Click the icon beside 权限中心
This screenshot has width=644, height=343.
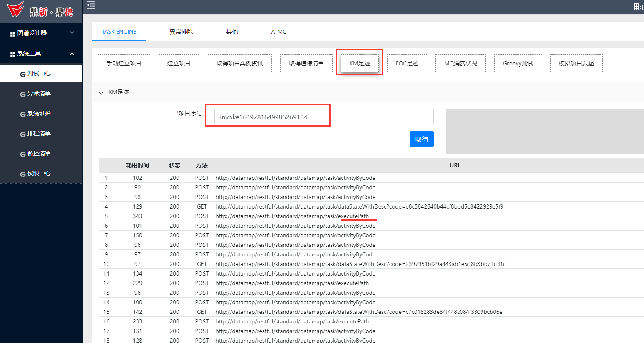coord(23,174)
